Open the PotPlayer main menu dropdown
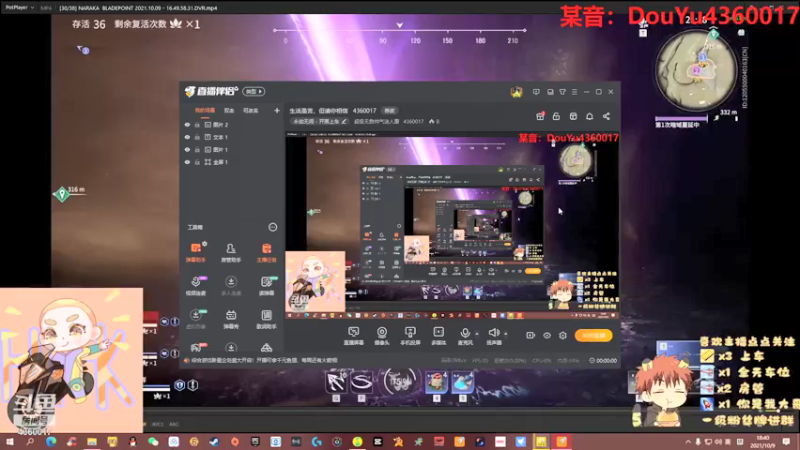 click(x=18, y=8)
